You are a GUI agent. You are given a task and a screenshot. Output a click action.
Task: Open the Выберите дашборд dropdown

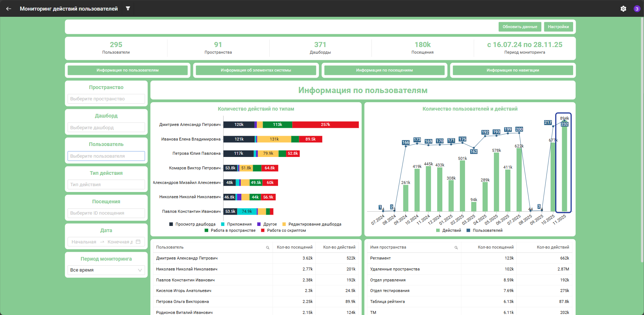(x=106, y=127)
